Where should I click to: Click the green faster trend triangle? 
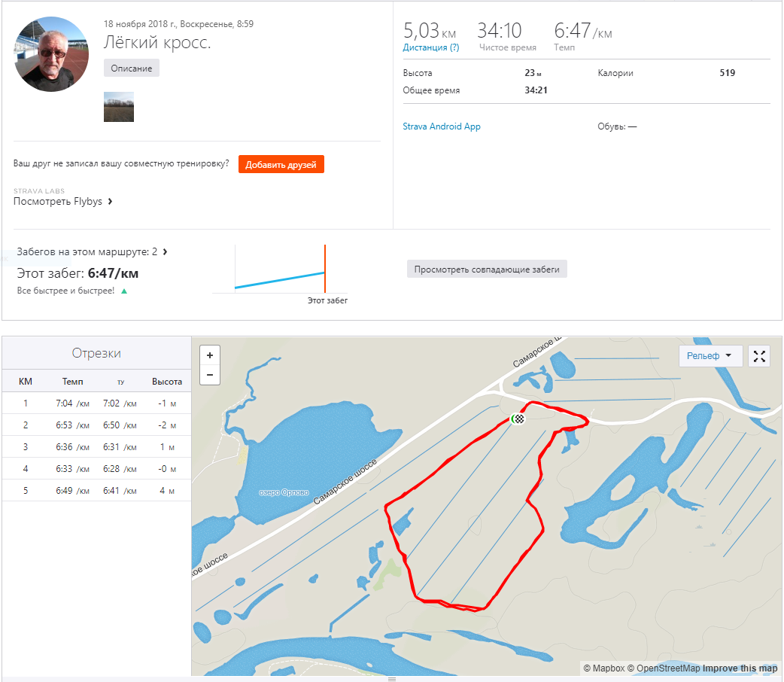pyautogui.click(x=124, y=291)
